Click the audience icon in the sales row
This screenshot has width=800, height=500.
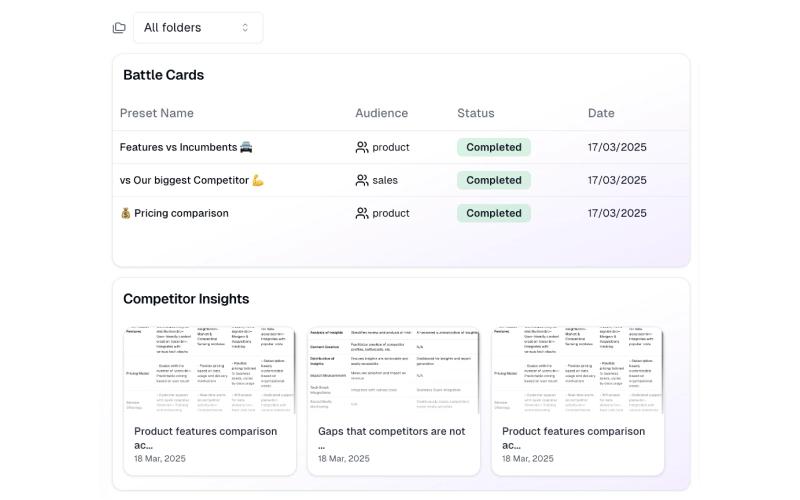click(362, 181)
